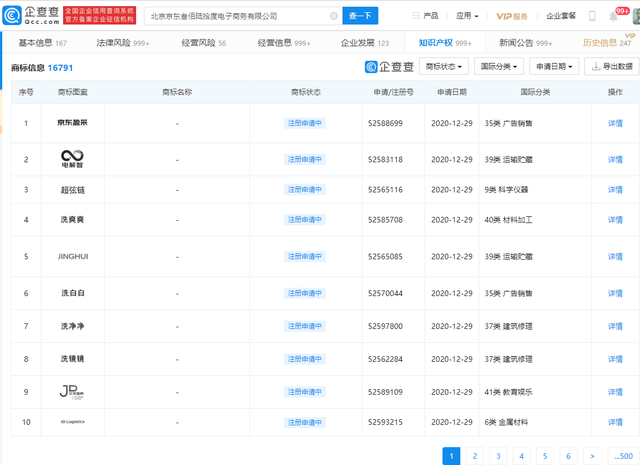
Task: Go to page 5 of results
Action: tap(545, 456)
